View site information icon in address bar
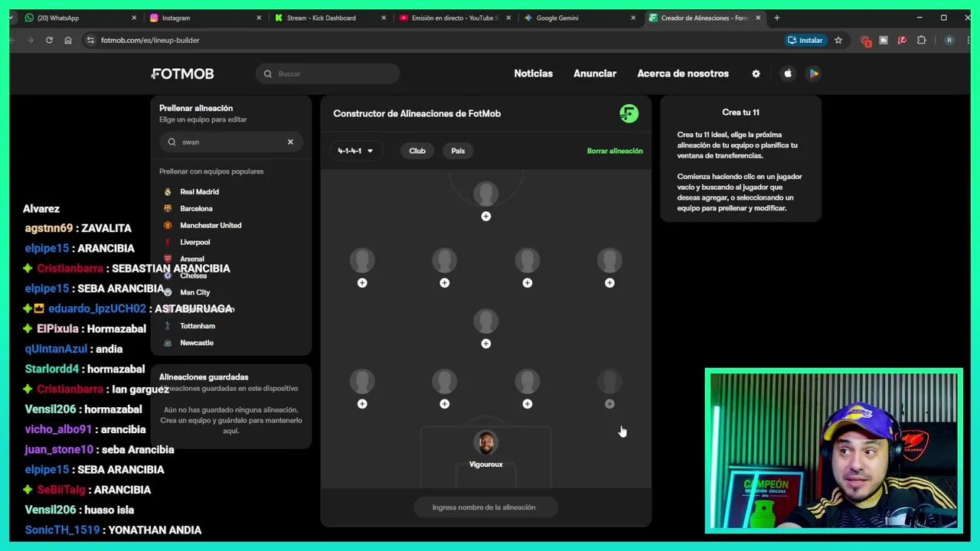Image resolution: width=980 pixels, height=551 pixels. (90, 40)
